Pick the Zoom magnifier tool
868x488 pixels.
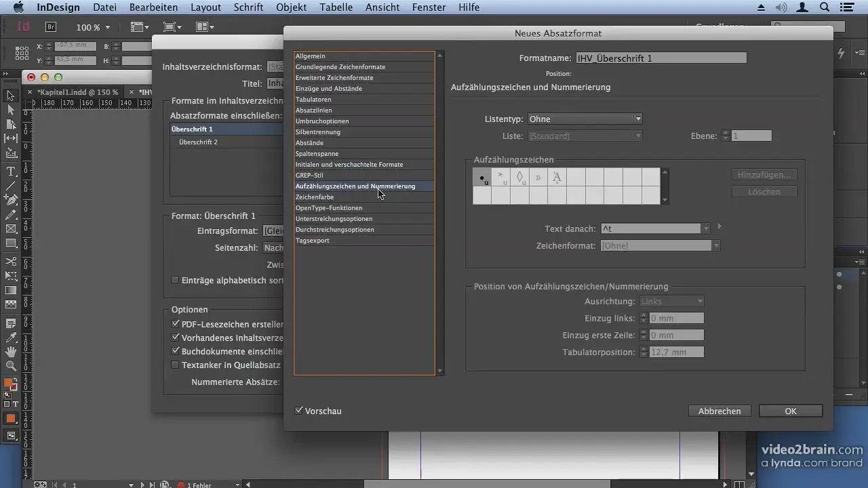coord(11,366)
